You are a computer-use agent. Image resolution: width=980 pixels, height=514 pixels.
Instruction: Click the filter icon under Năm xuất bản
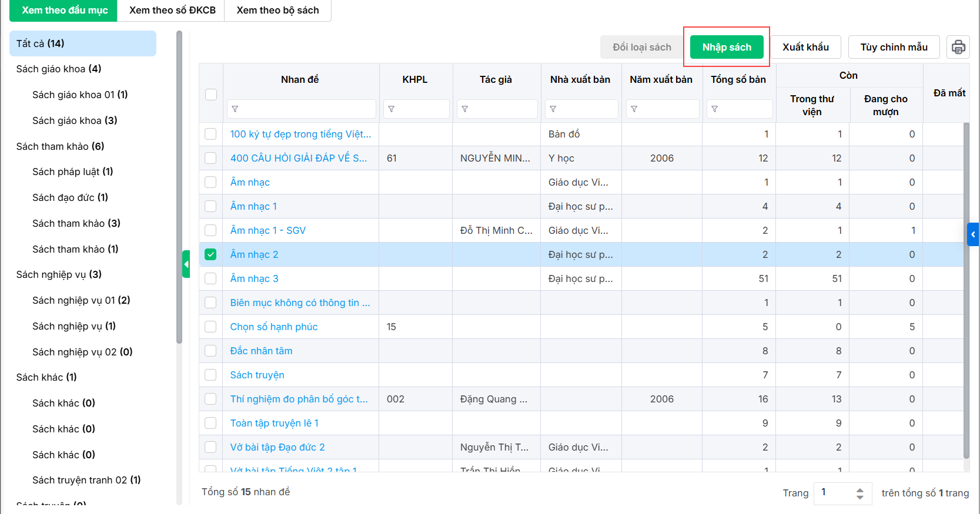634,109
